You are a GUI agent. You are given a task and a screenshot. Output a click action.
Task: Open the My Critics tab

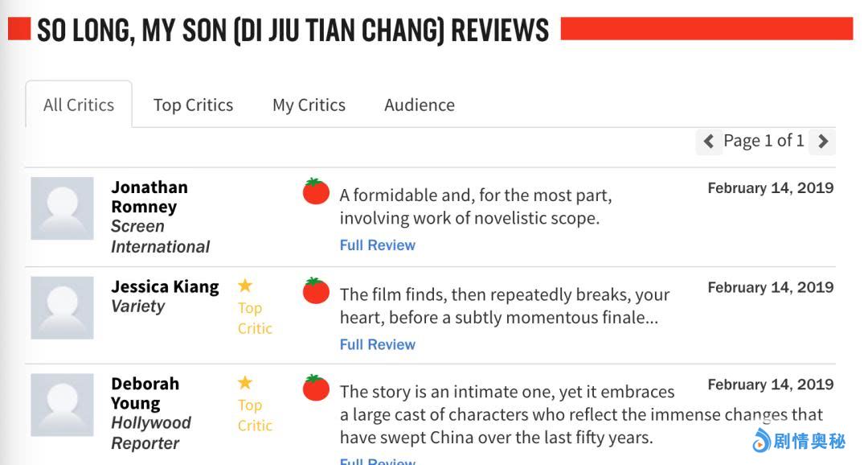309,105
